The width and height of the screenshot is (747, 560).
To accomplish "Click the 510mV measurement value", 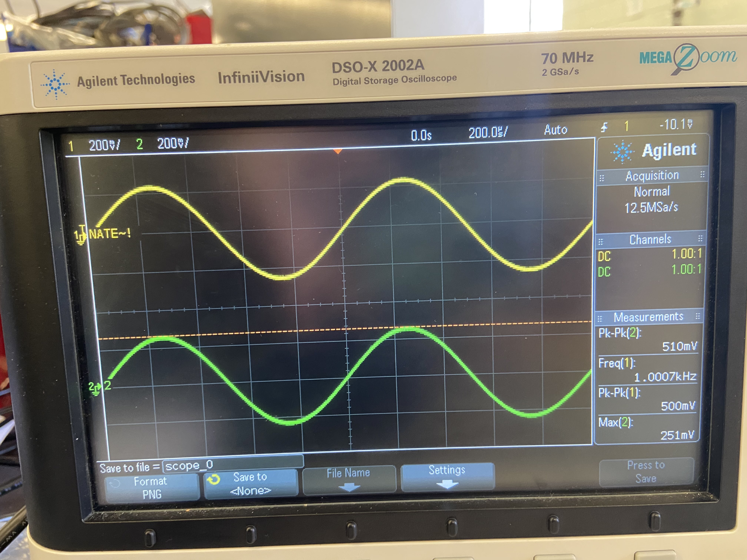I will (x=679, y=346).
